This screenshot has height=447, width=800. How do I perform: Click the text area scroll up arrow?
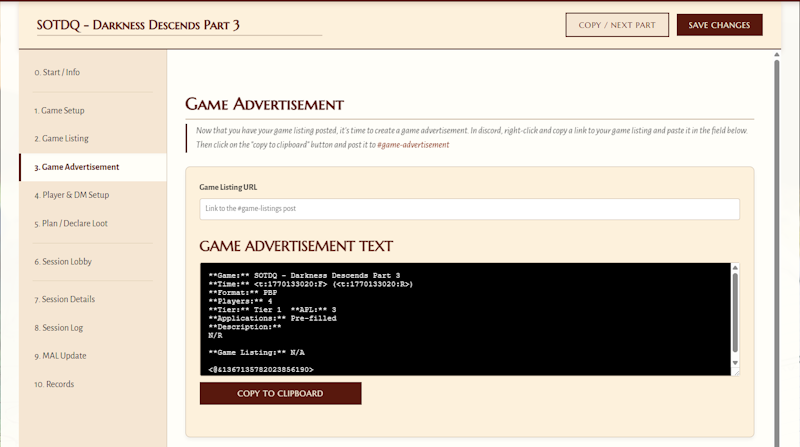point(735,267)
